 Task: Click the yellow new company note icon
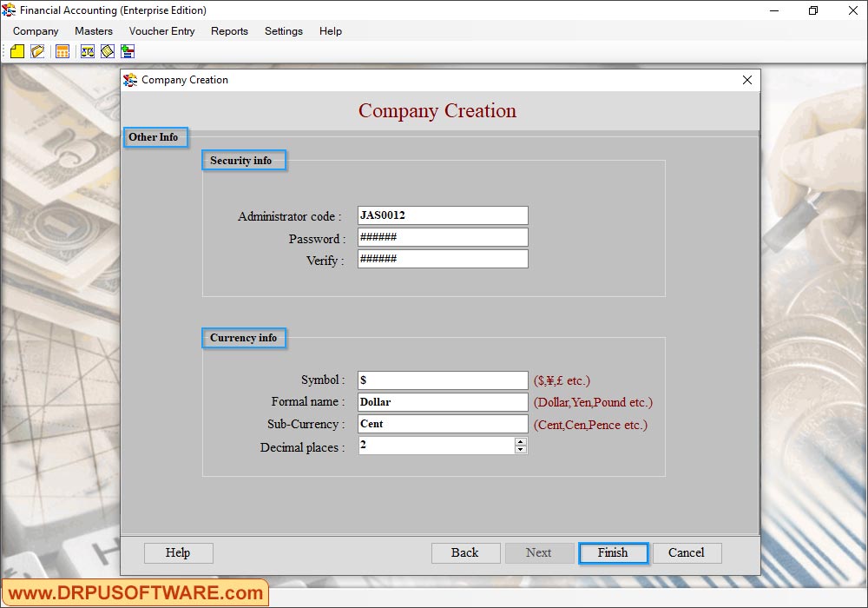pos(17,52)
